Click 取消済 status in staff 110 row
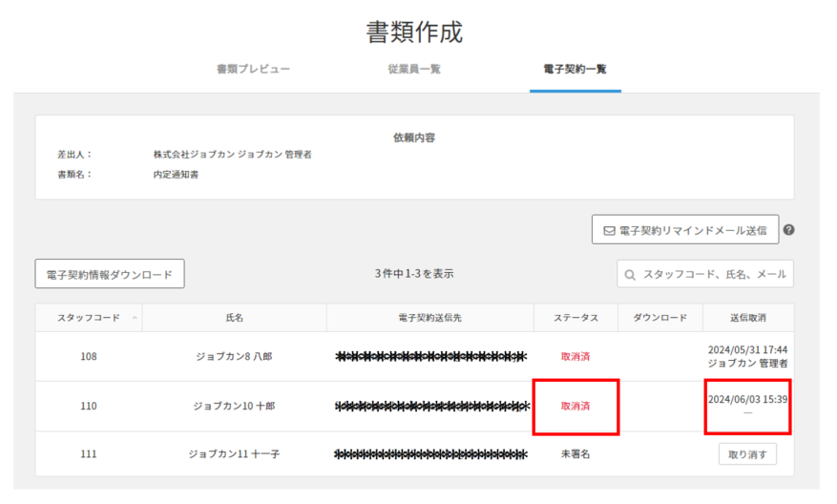This screenshot has height=504, width=837. (x=575, y=406)
